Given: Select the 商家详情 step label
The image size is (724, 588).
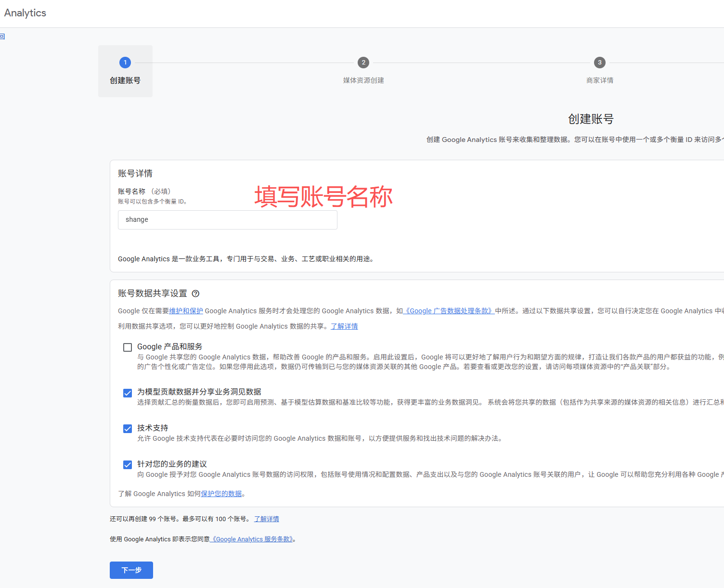Looking at the screenshot, I should tap(600, 80).
